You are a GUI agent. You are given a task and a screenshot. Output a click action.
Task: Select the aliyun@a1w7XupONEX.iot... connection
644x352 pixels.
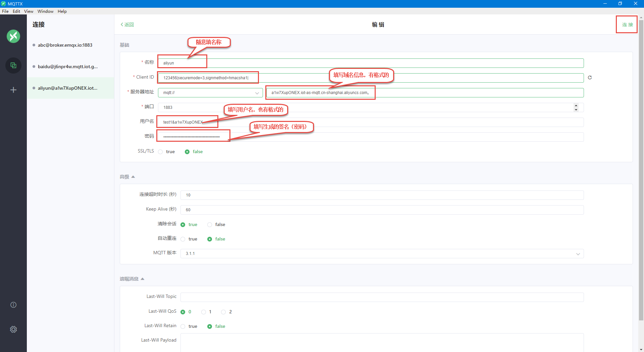pos(70,88)
